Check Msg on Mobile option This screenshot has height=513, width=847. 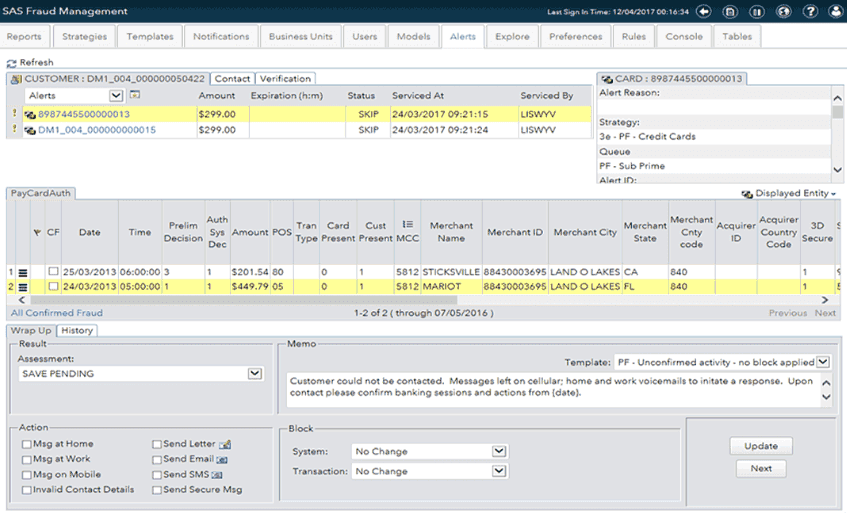(26, 475)
